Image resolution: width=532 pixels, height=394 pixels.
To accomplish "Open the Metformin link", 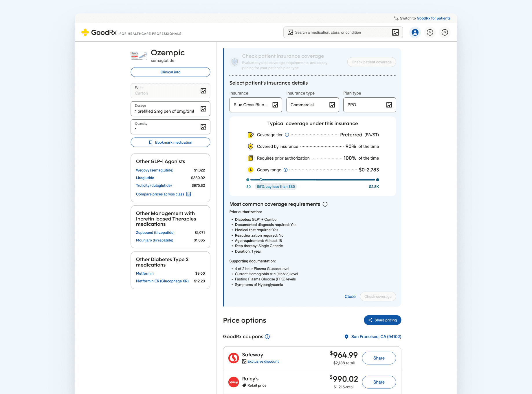I will (145, 273).
